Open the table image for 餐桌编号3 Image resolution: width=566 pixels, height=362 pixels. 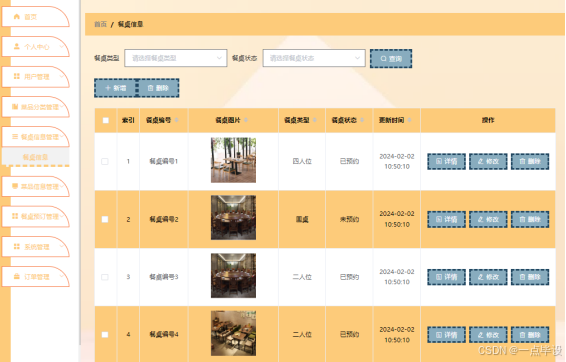point(233,275)
